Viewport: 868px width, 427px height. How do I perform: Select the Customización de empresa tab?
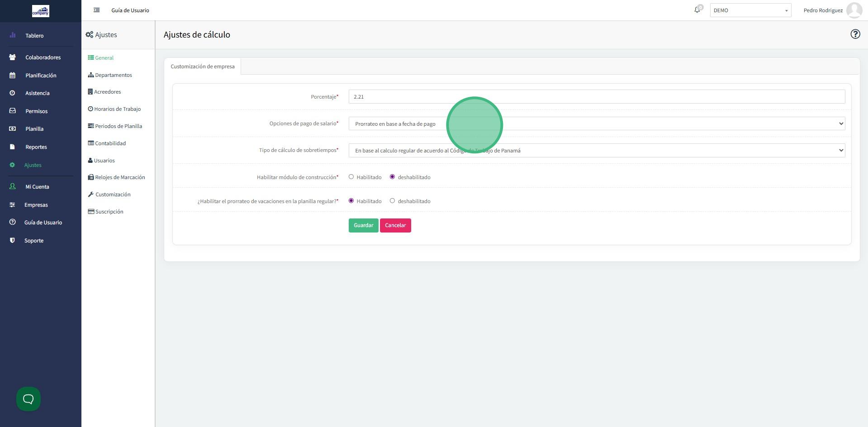(203, 66)
